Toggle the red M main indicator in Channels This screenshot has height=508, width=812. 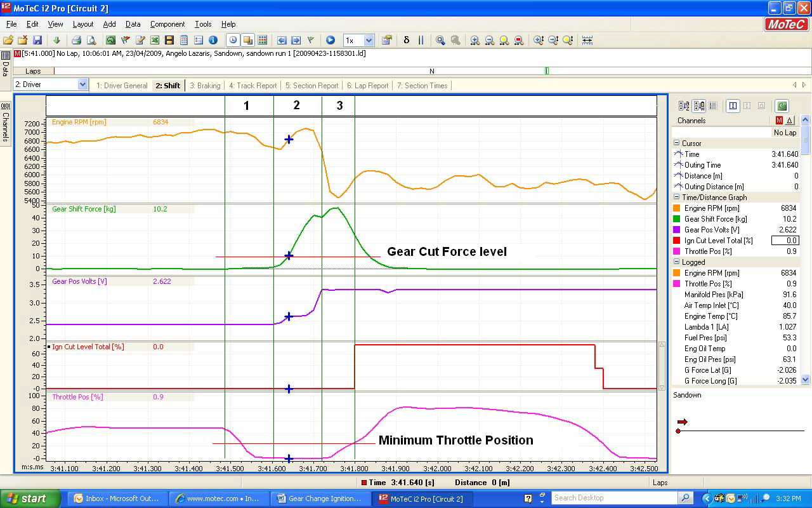(780, 121)
